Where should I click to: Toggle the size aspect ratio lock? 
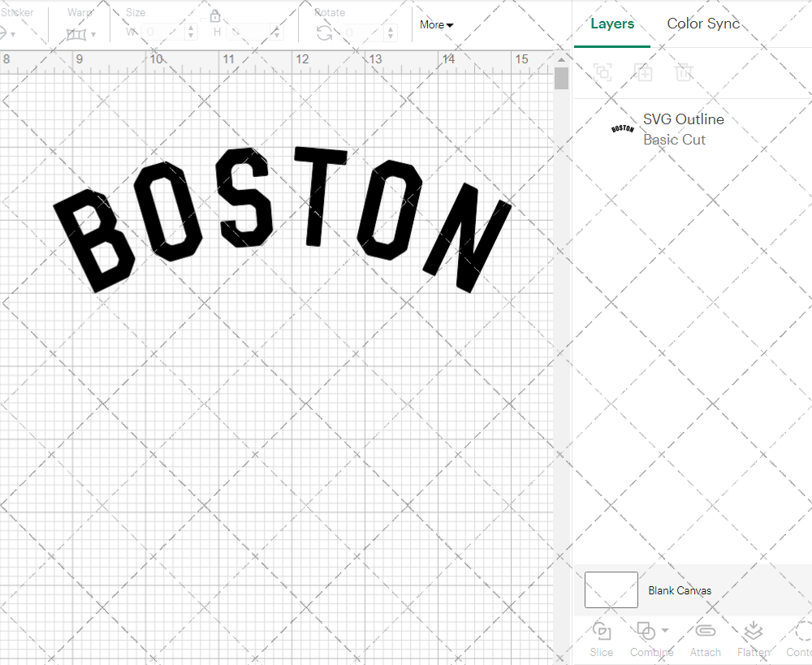(x=215, y=15)
